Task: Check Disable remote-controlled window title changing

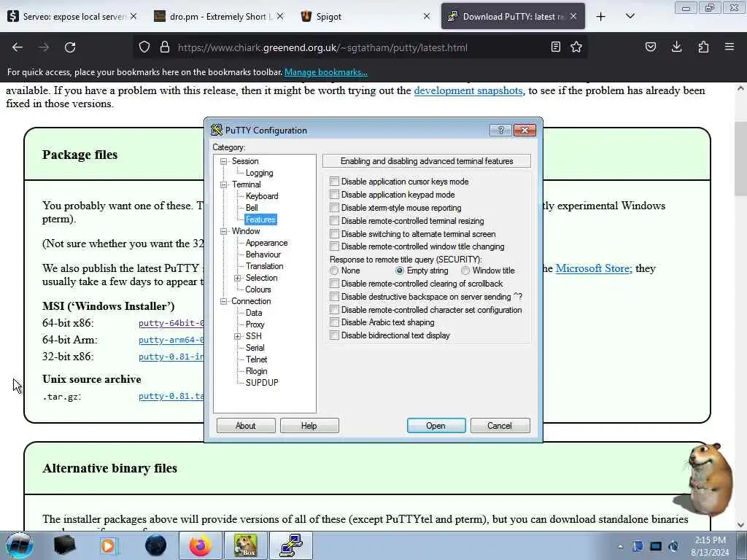Action: (334, 246)
